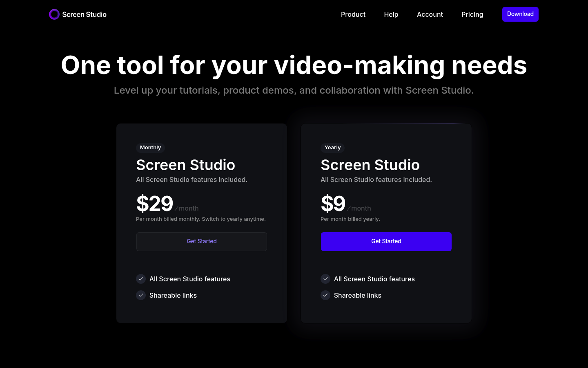Click the subtitle 'Level up your tutorials' line
The width and height of the screenshot is (588, 368).
pos(294,90)
